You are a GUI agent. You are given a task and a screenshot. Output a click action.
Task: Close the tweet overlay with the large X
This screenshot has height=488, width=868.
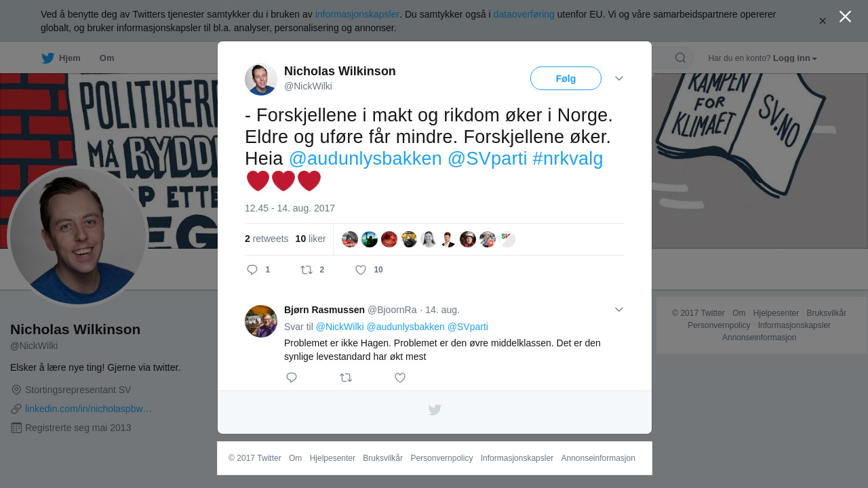tap(845, 16)
